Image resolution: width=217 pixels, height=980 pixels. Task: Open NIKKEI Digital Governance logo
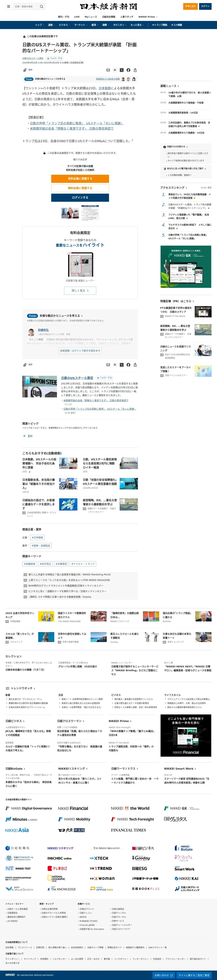tap(29, 808)
